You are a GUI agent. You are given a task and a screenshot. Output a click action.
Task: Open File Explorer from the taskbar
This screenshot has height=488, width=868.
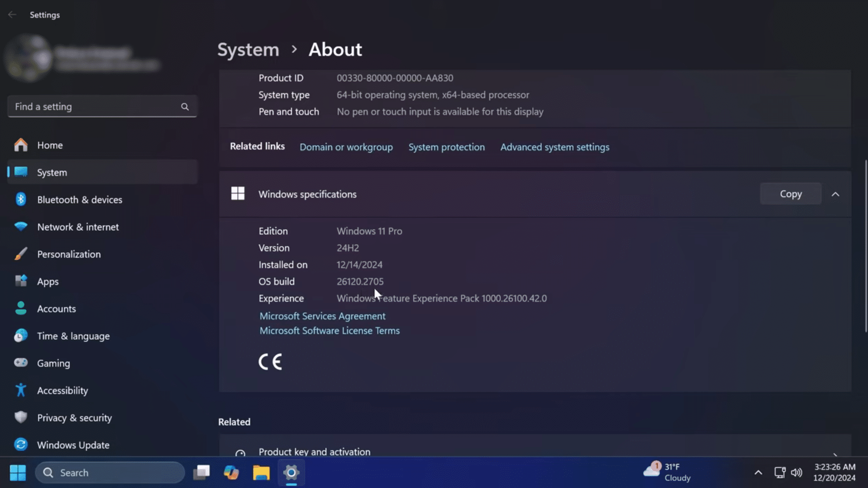point(261,473)
